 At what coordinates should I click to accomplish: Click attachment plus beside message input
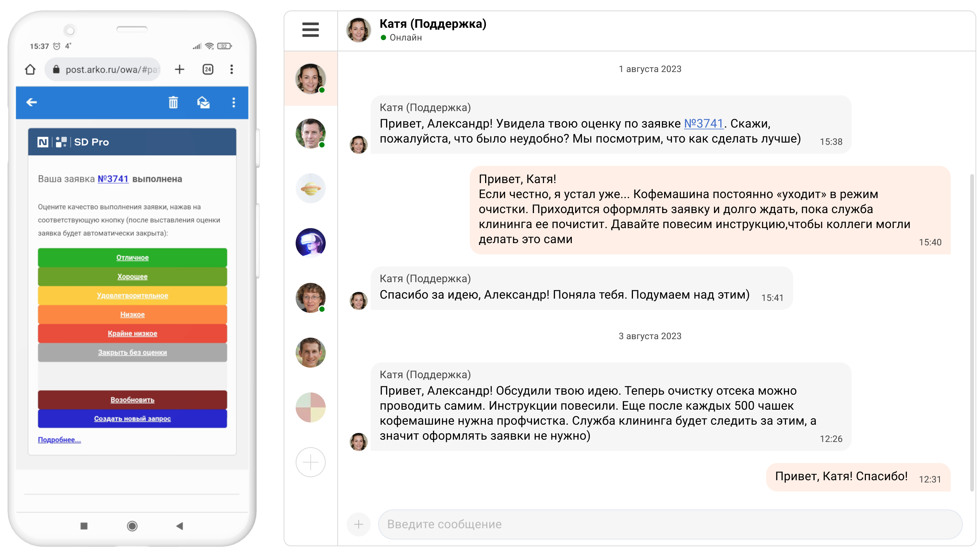358,524
